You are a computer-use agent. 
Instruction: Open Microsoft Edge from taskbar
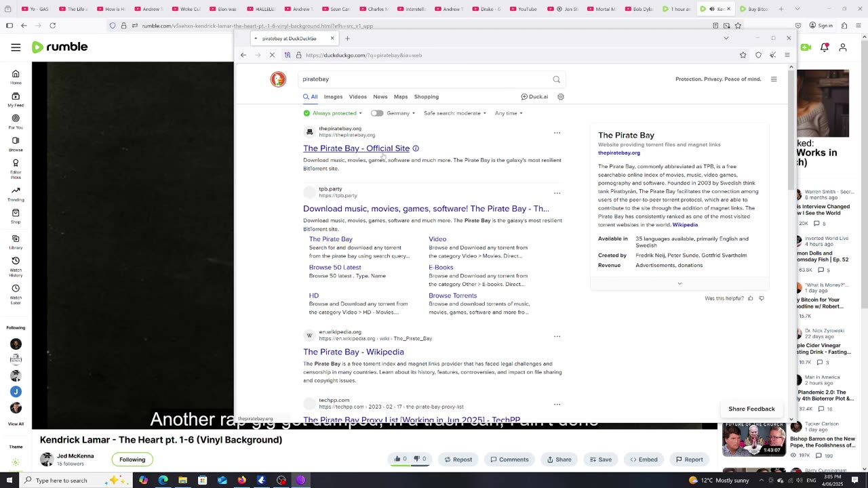click(x=163, y=481)
